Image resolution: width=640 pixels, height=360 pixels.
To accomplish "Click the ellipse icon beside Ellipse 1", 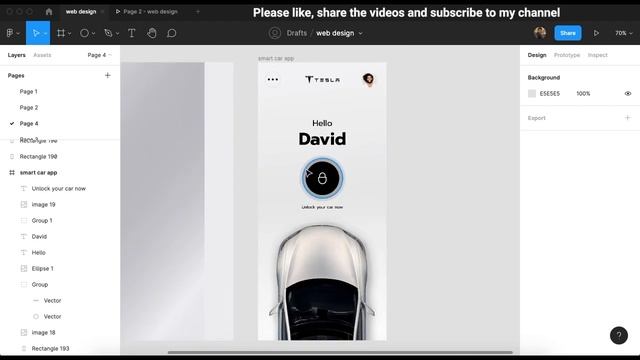I will (x=24, y=269).
